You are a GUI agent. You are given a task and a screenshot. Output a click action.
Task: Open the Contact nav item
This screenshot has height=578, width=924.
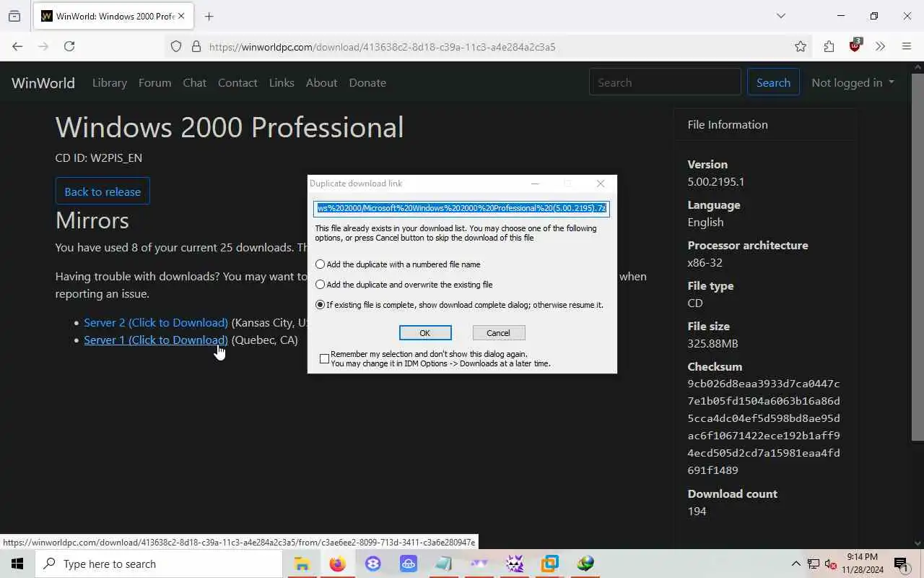click(x=237, y=82)
